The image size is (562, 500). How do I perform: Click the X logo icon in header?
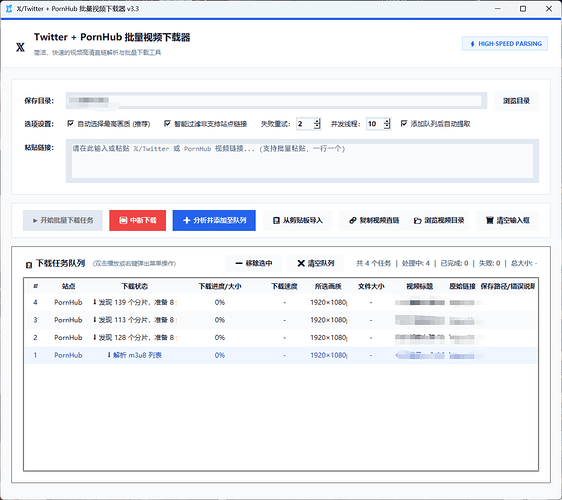tap(20, 47)
